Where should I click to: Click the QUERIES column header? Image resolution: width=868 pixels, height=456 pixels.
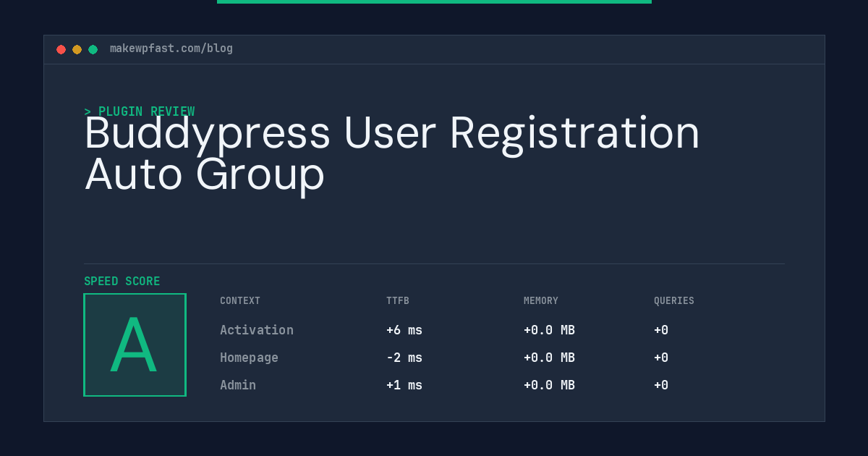point(674,300)
